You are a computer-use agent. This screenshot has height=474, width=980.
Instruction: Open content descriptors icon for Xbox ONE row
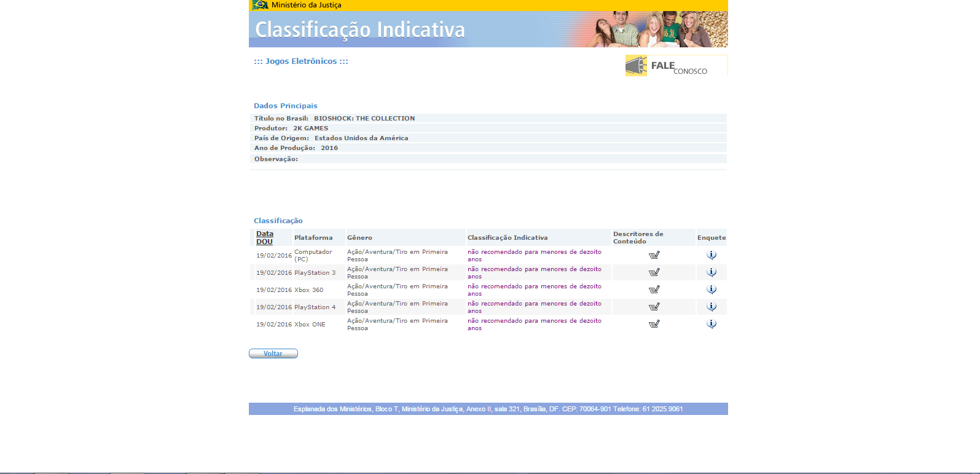click(654, 324)
